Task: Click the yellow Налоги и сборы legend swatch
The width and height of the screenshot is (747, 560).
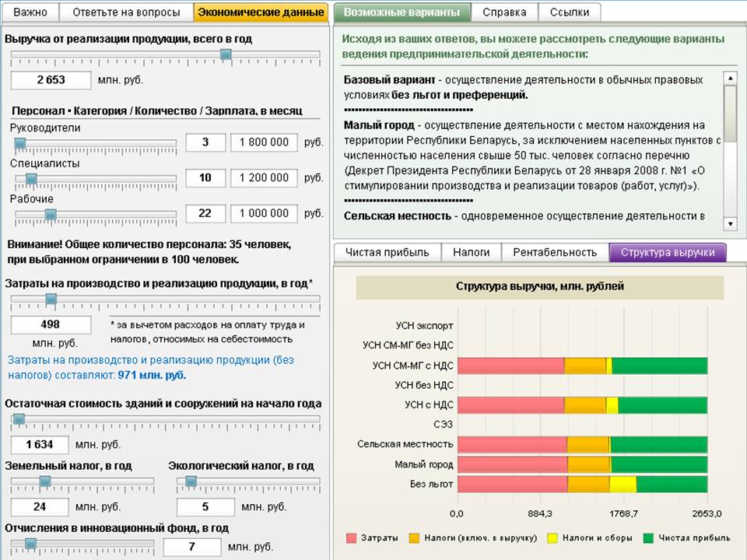Action: [x=552, y=537]
